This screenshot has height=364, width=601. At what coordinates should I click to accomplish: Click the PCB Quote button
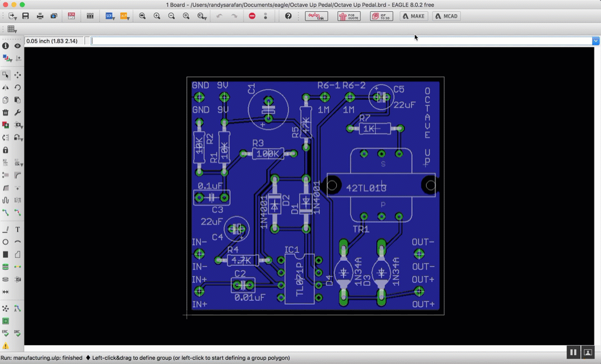[349, 16]
